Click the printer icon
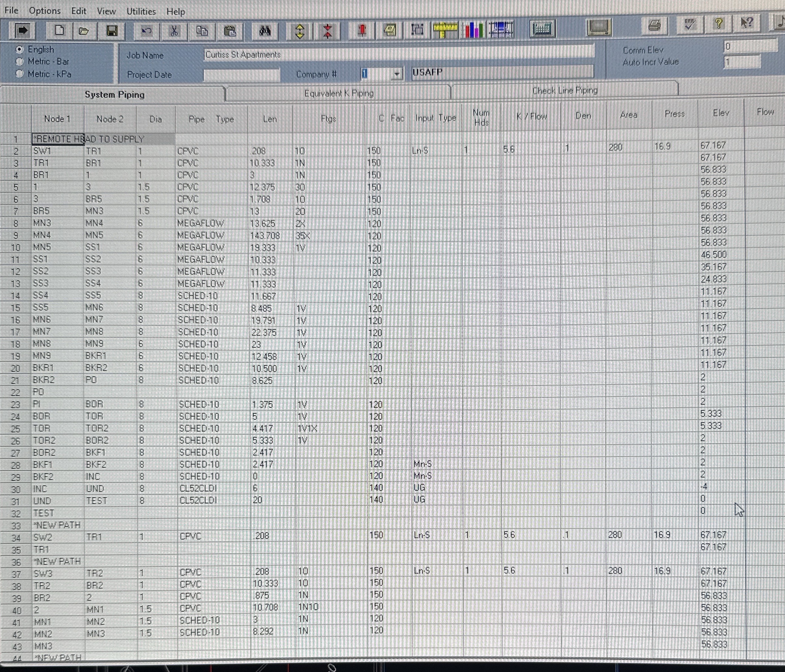This screenshot has height=672, width=785. point(654,26)
